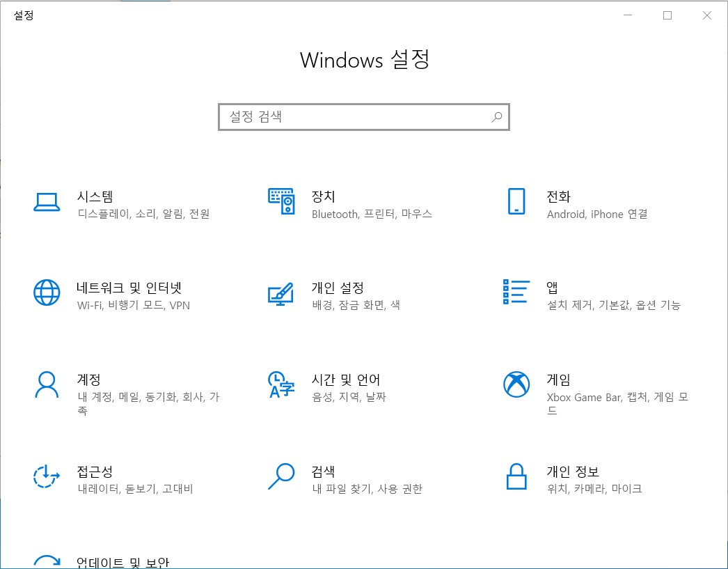Click the text 내 파일 찾기, 사용 권한
The height and width of the screenshot is (569, 728).
(367, 489)
